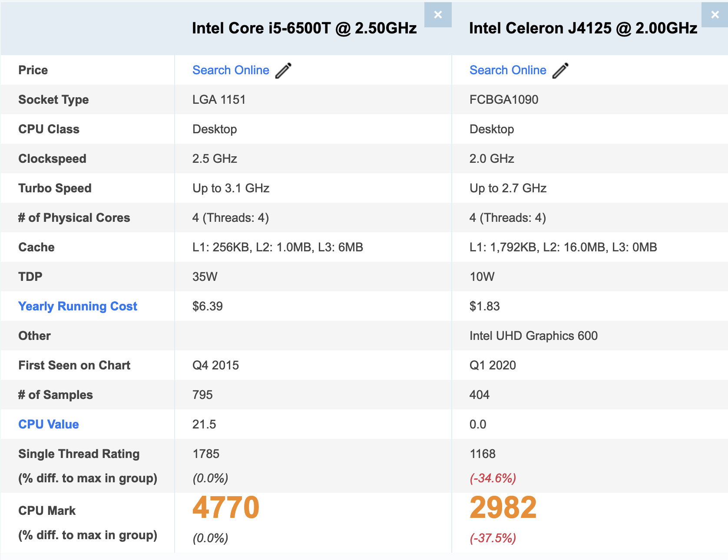728x560 pixels.
Task: Click the red -37.5% difference value
Action: [x=493, y=538]
